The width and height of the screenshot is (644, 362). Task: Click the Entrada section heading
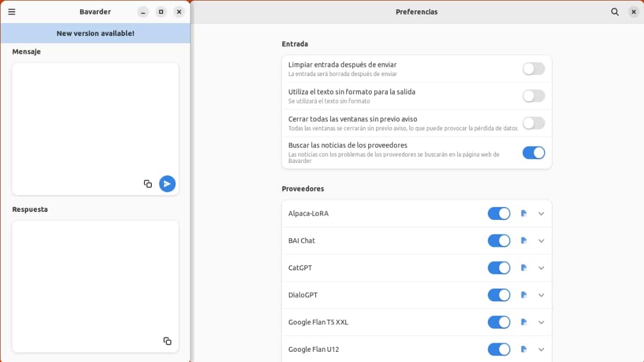coord(295,44)
